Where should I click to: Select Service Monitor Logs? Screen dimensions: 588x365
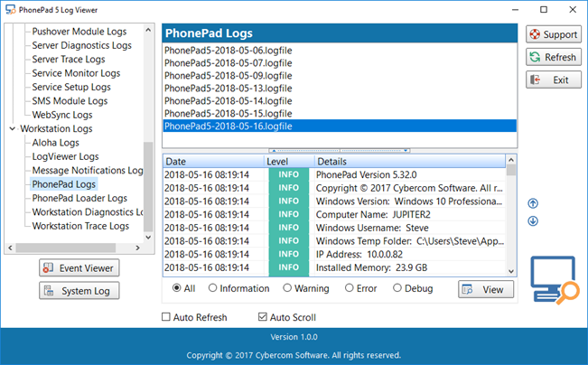pos(76,73)
